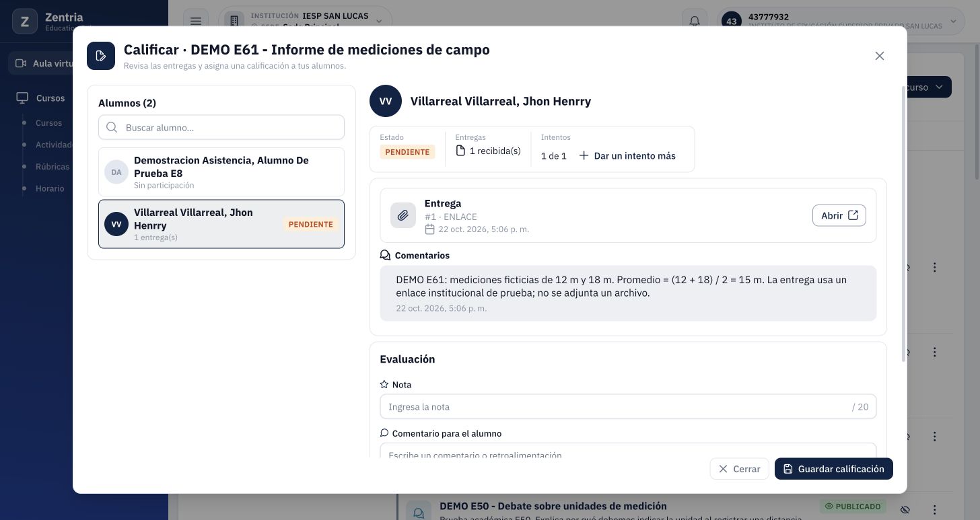Go to Rúbricas in the sidebar
980x520 pixels.
click(x=53, y=166)
